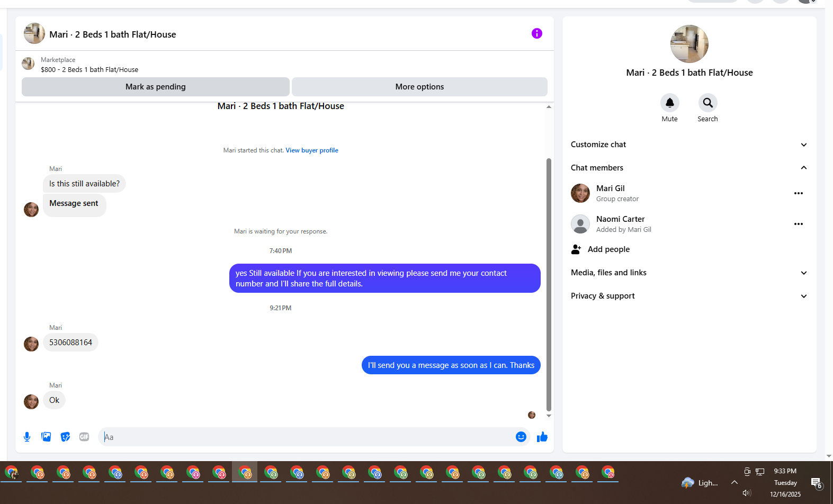Open the large listing photo in side panel
The image size is (833, 504).
[x=689, y=44]
